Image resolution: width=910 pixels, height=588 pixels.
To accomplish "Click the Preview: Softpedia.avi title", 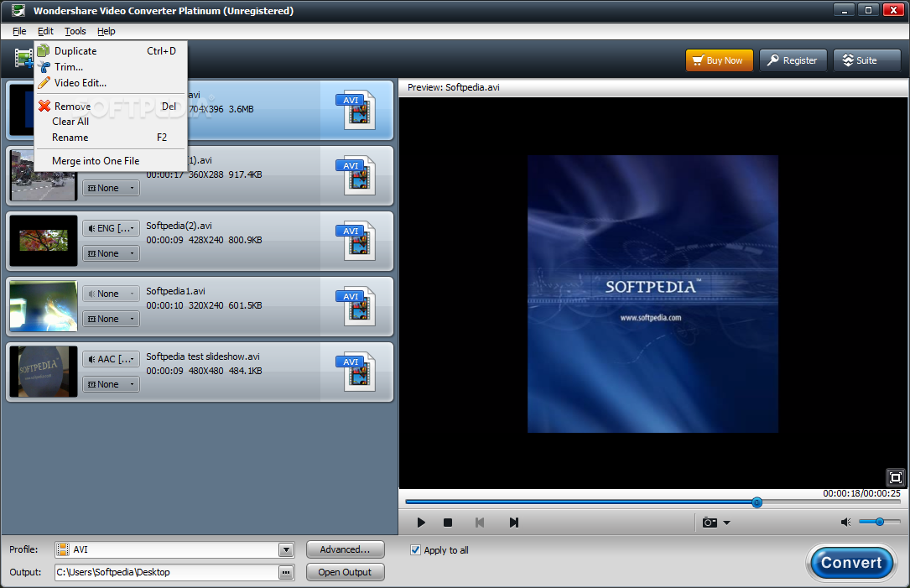I will 453,87.
